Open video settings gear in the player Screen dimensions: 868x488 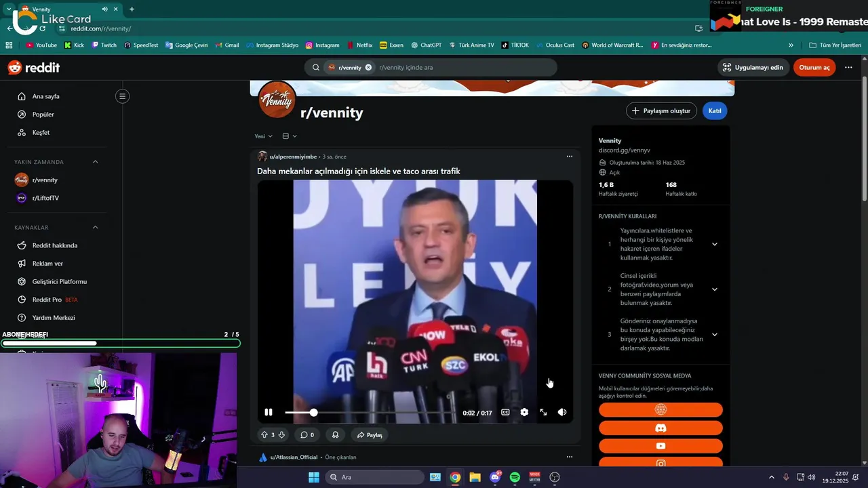[x=524, y=412]
